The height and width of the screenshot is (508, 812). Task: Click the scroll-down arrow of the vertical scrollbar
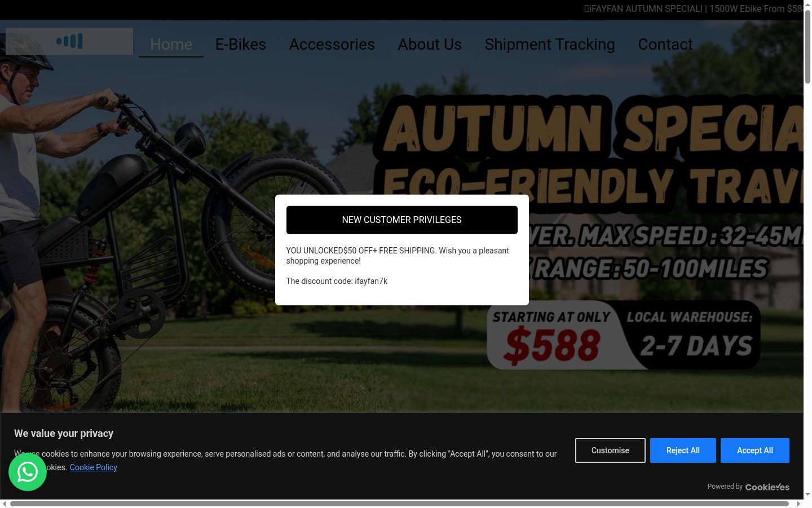(807, 494)
